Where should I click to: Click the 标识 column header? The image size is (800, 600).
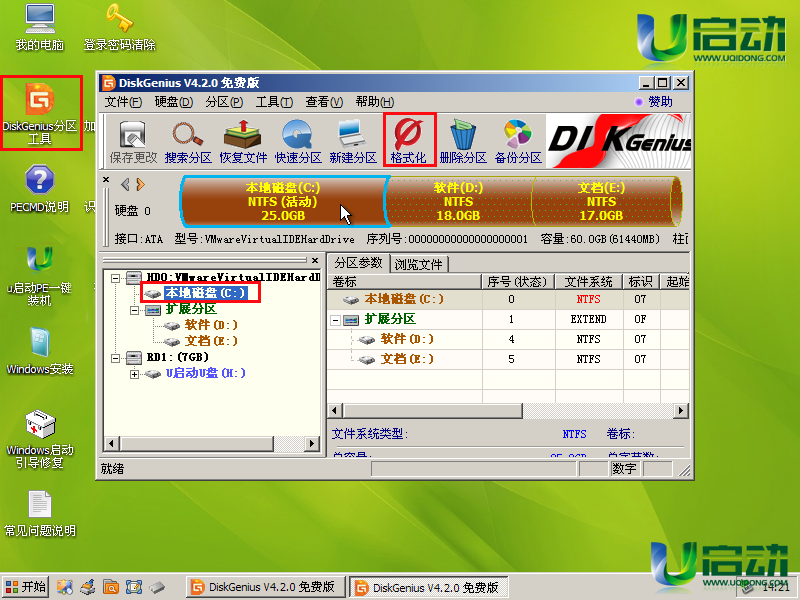pos(641,282)
